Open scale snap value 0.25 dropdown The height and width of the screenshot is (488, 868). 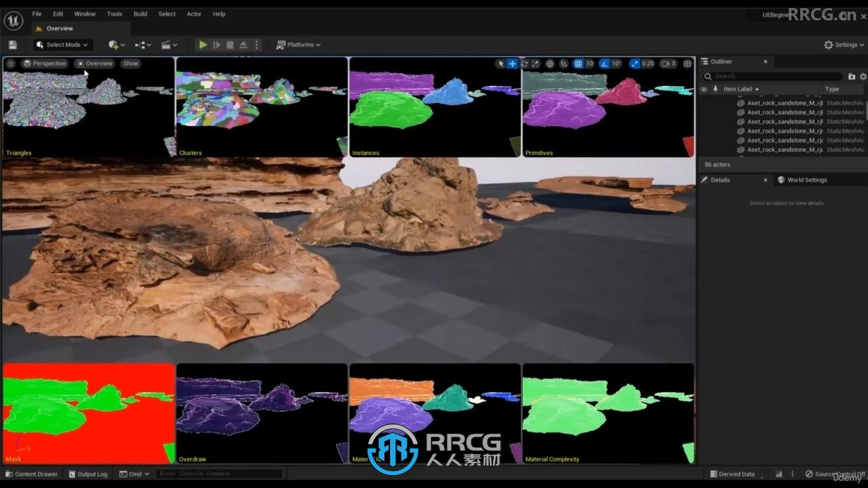(648, 64)
